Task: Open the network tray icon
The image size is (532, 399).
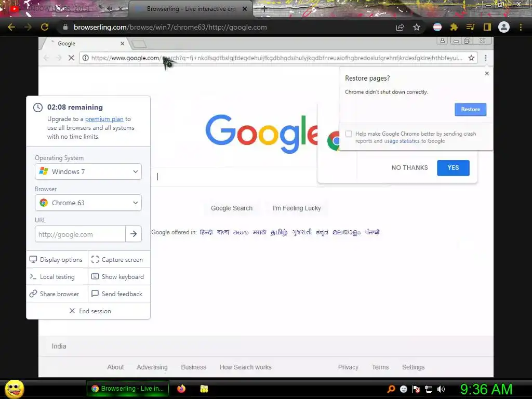Action: pyautogui.click(x=429, y=389)
